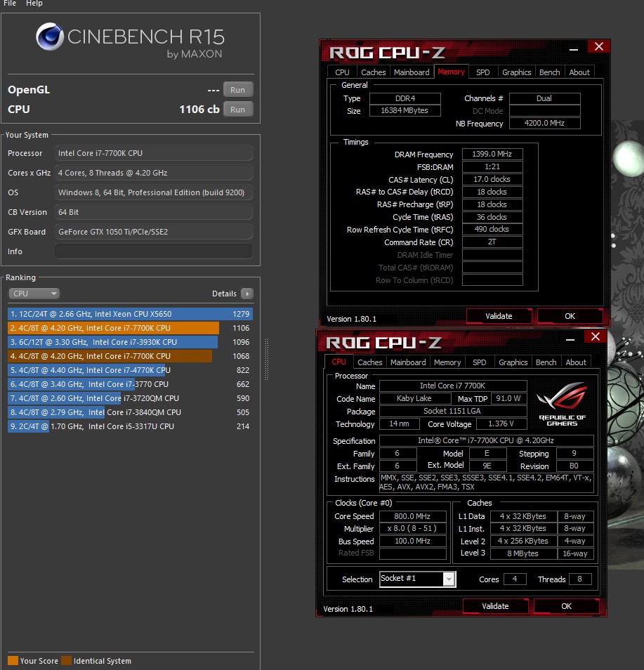Close the lower CPU-Z CPU window

596,336
